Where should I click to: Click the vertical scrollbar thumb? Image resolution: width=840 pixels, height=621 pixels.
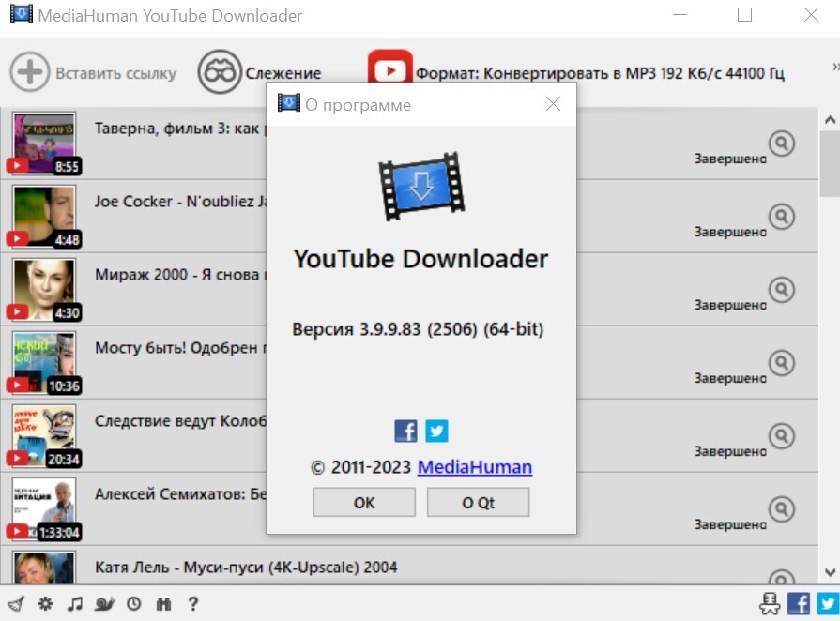pyautogui.click(x=830, y=163)
